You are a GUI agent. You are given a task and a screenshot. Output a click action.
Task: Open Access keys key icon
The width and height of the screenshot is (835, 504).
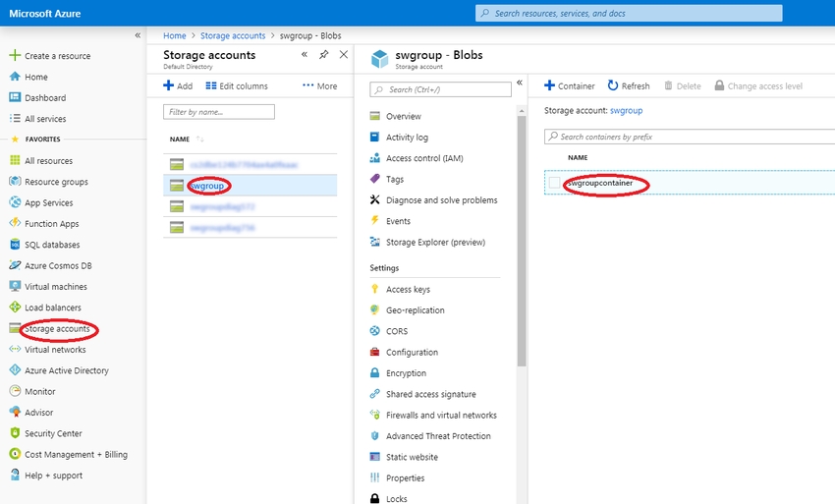(x=375, y=290)
